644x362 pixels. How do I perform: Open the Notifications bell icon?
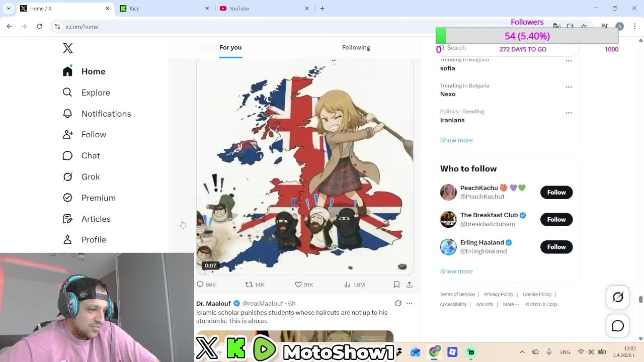pyautogui.click(x=67, y=114)
